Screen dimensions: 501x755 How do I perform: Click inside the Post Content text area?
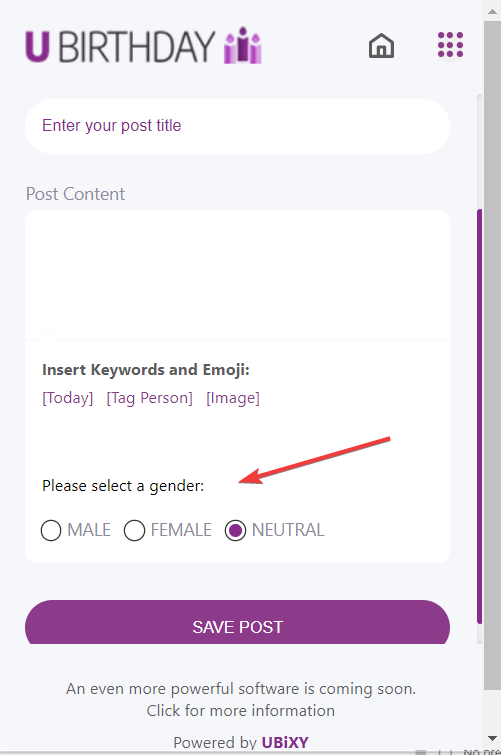[x=237, y=274]
